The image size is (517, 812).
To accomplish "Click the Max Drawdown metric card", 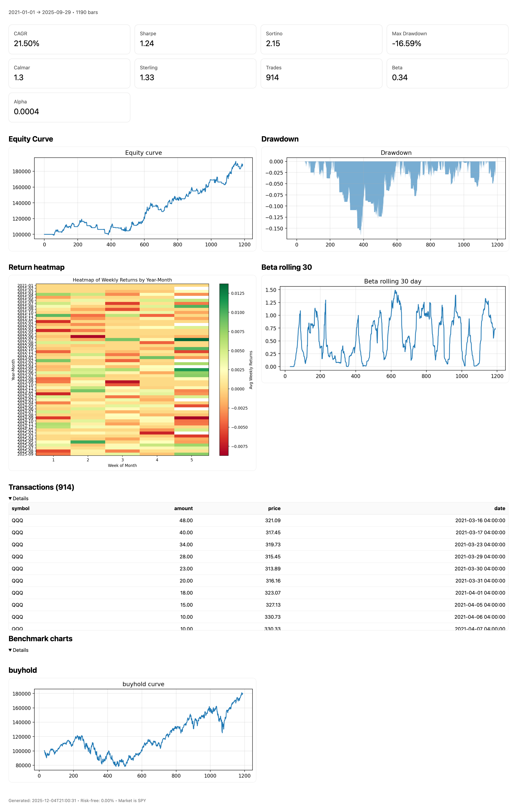I will (x=447, y=39).
